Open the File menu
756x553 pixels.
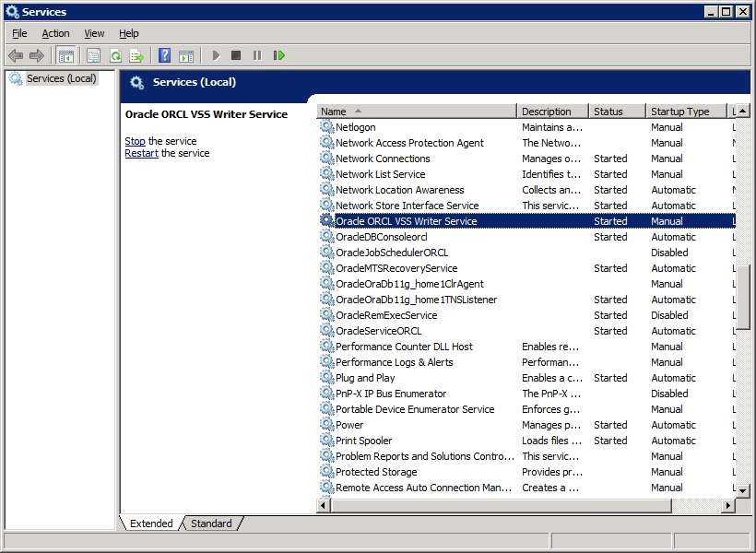[19, 33]
